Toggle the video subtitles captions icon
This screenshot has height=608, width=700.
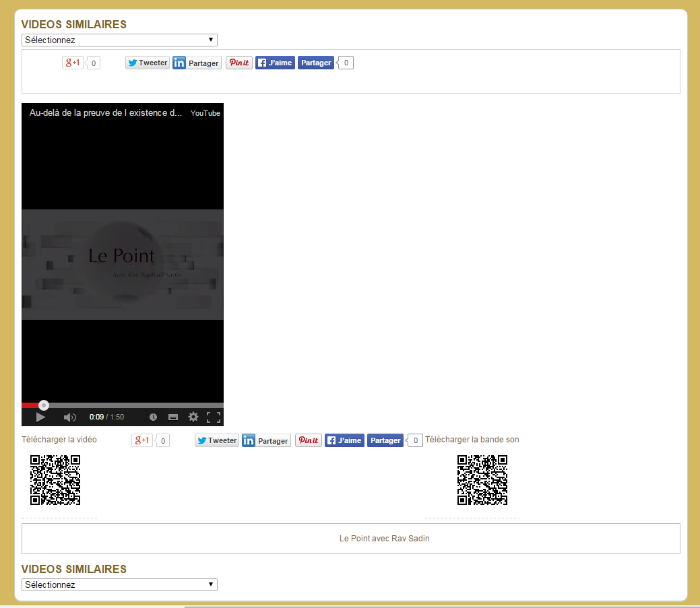coord(173,417)
